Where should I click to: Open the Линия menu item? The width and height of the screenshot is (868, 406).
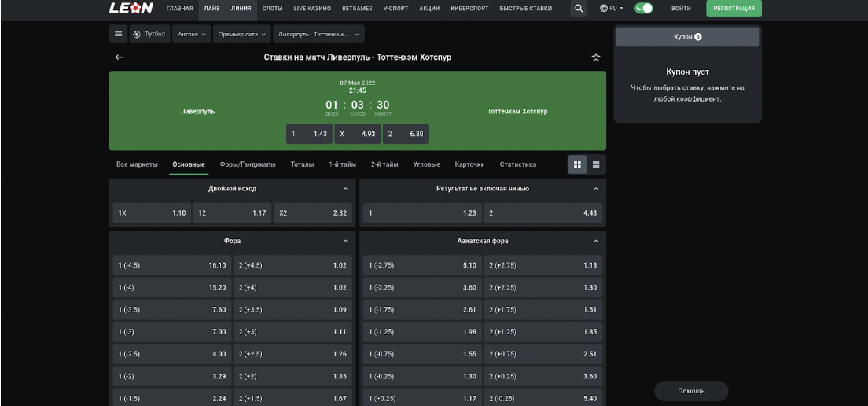241,9
